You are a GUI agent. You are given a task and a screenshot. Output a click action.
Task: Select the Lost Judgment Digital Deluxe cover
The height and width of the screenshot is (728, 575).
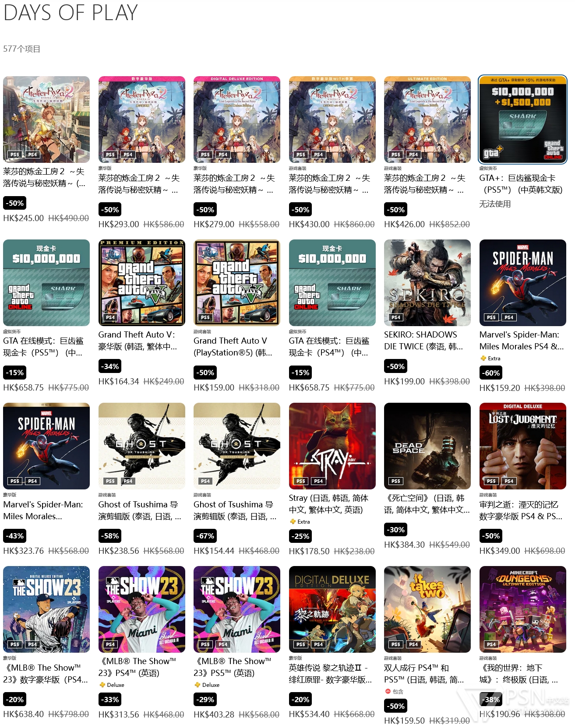pos(523,446)
